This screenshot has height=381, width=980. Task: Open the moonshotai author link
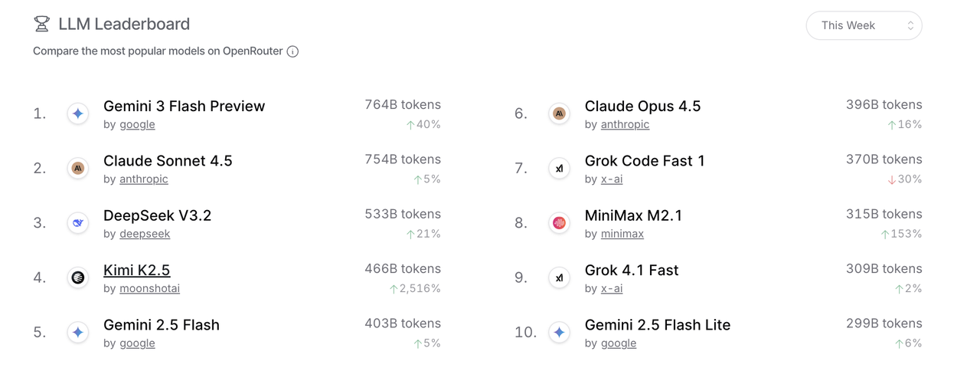pyautogui.click(x=150, y=288)
